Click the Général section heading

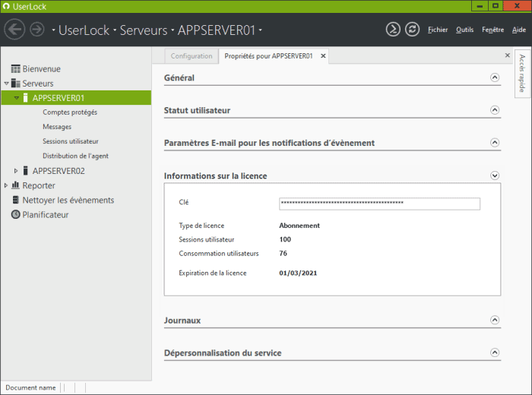pos(179,77)
